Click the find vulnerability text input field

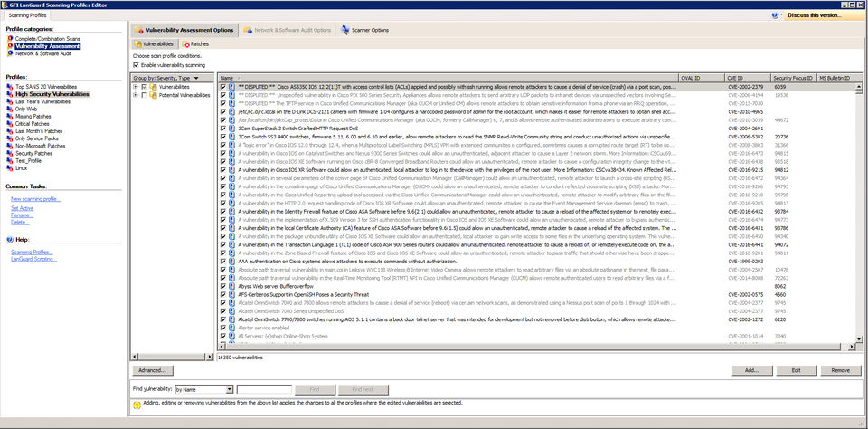(x=264, y=390)
